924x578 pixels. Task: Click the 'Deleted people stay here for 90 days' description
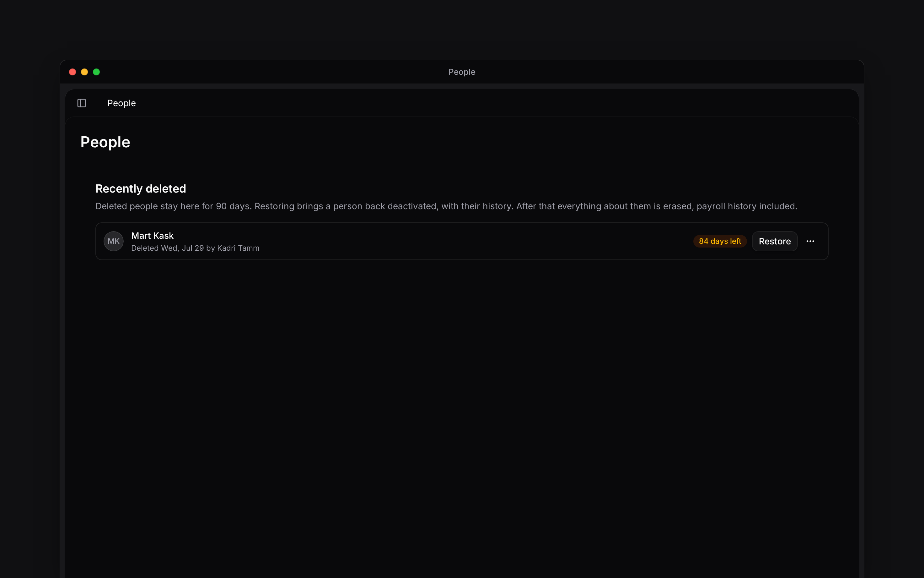pos(446,206)
